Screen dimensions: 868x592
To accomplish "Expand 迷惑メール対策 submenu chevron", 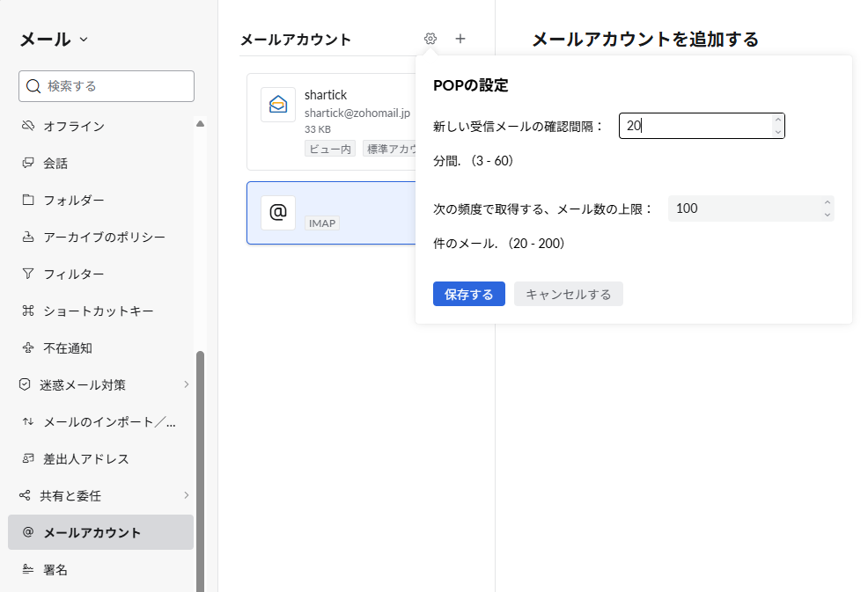I will [x=186, y=384].
